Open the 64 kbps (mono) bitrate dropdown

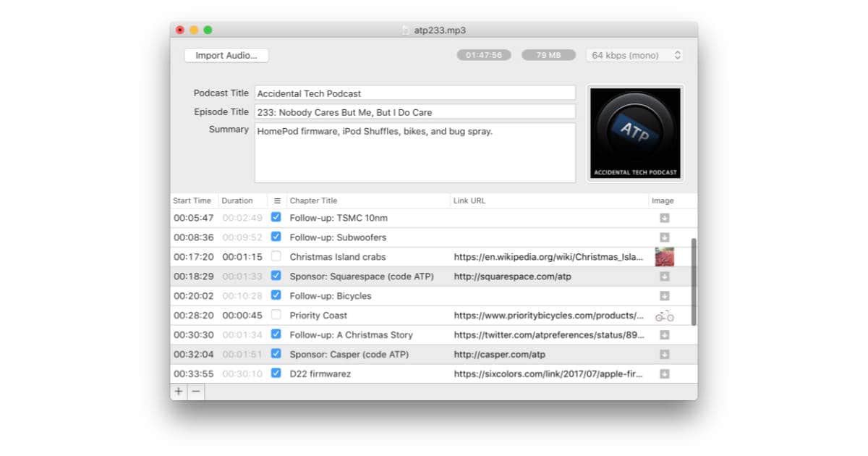(x=634, y=55)
